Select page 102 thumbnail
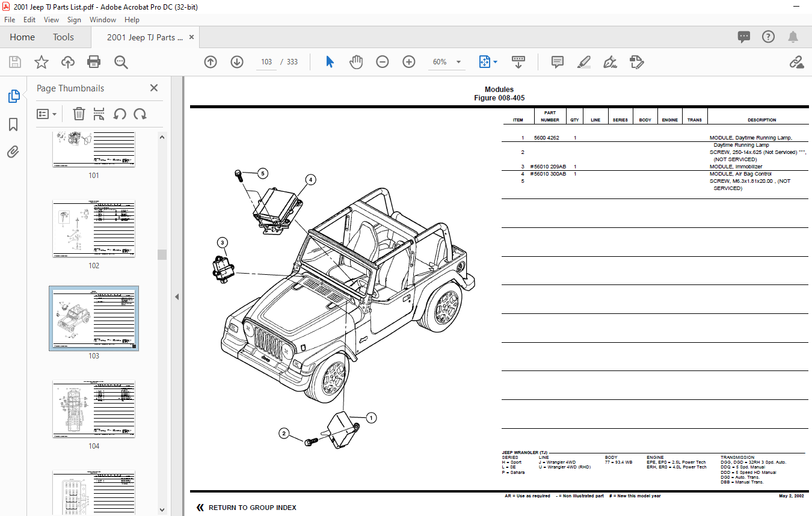This screenshot has width=812, height=516. tap(94, 229)
